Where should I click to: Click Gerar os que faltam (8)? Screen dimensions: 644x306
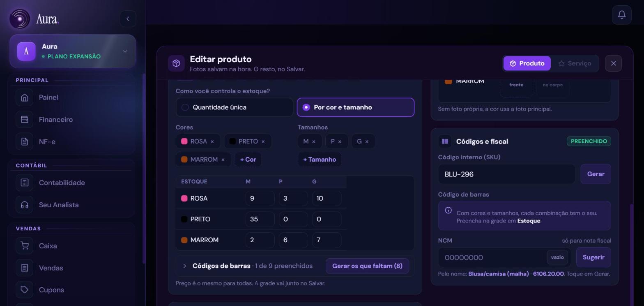(367, 266)
